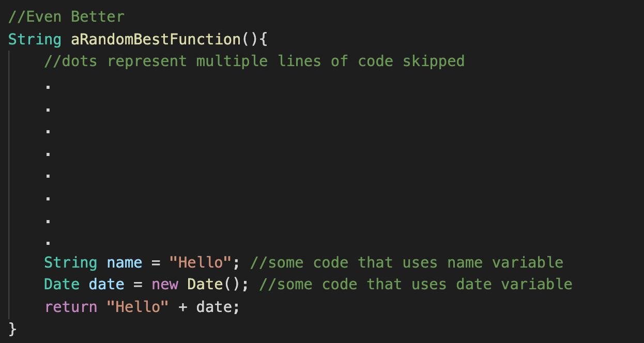Click the "Hello" string in name assignment

click(200, 262)
